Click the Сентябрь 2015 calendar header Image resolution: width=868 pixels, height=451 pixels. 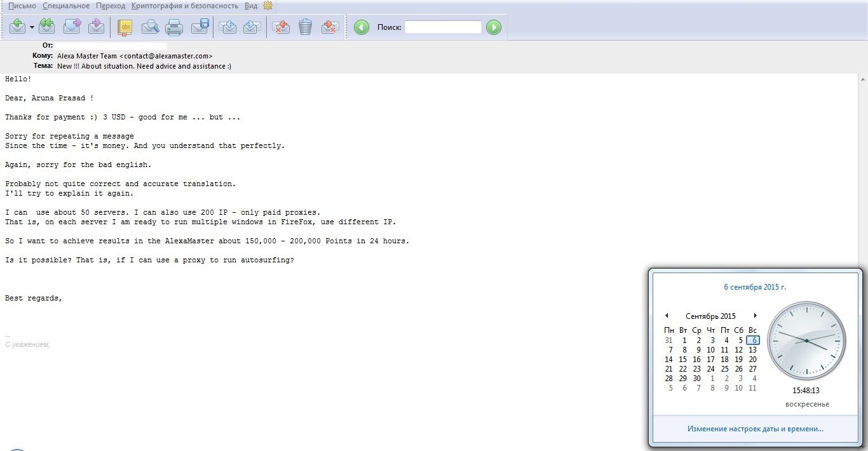pyautogui.click(x=710, y=316)
